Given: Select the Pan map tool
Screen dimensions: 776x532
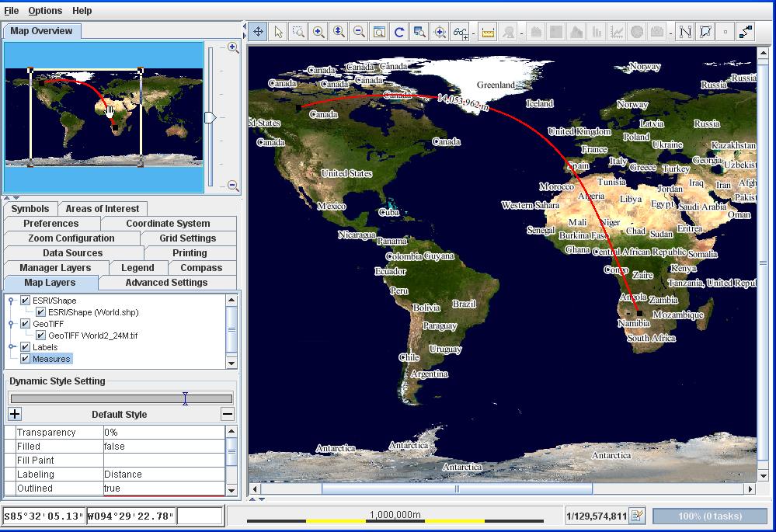Looking at the screenshot, I should 258,32.
